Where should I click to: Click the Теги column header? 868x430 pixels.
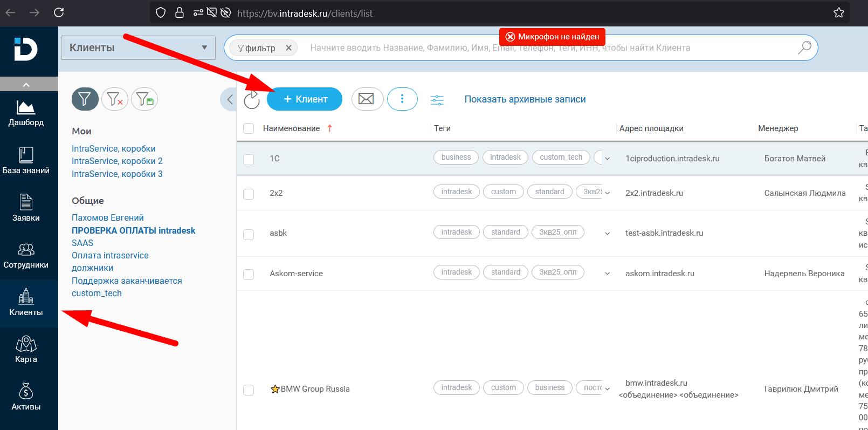442,128
